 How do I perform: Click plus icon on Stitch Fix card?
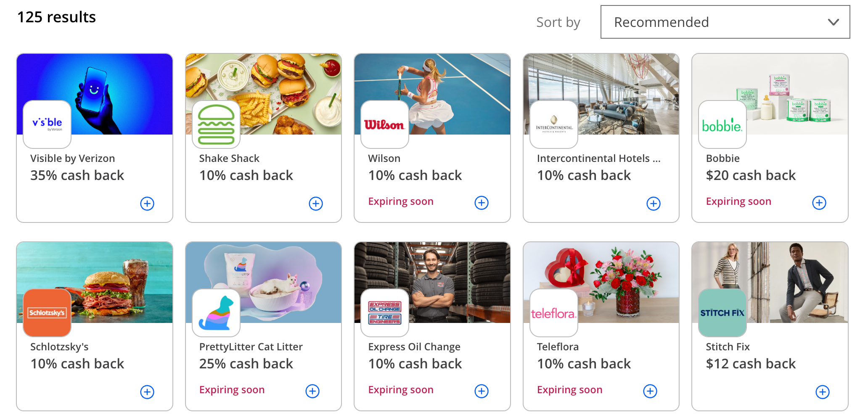(x=822, y=392)
